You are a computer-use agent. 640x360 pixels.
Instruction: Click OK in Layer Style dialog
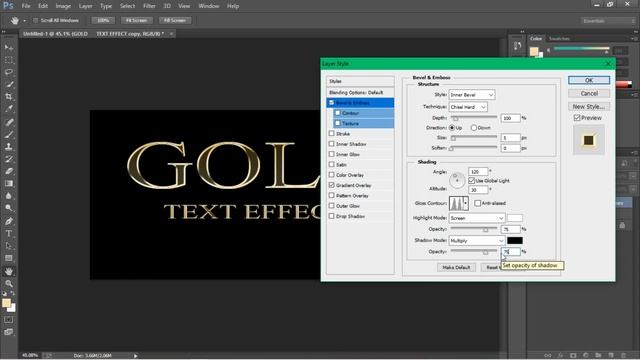pyautogui.click(x=589, y=80)
